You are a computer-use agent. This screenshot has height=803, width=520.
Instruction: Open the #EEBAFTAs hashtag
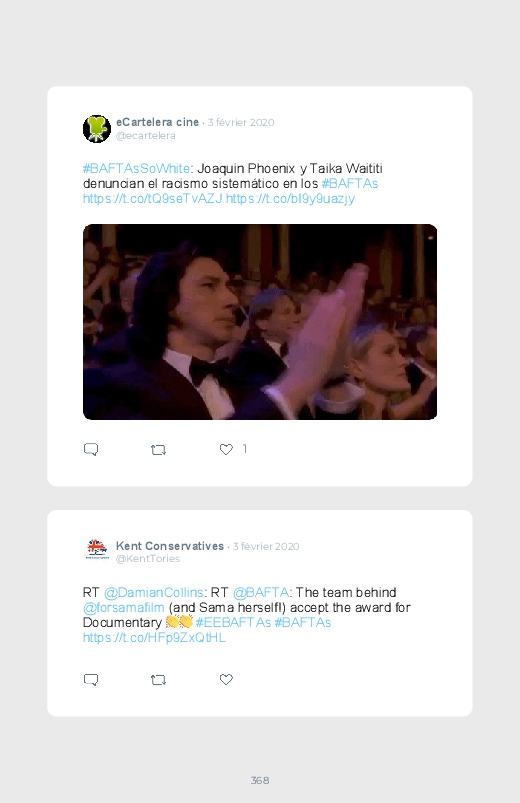233,622
